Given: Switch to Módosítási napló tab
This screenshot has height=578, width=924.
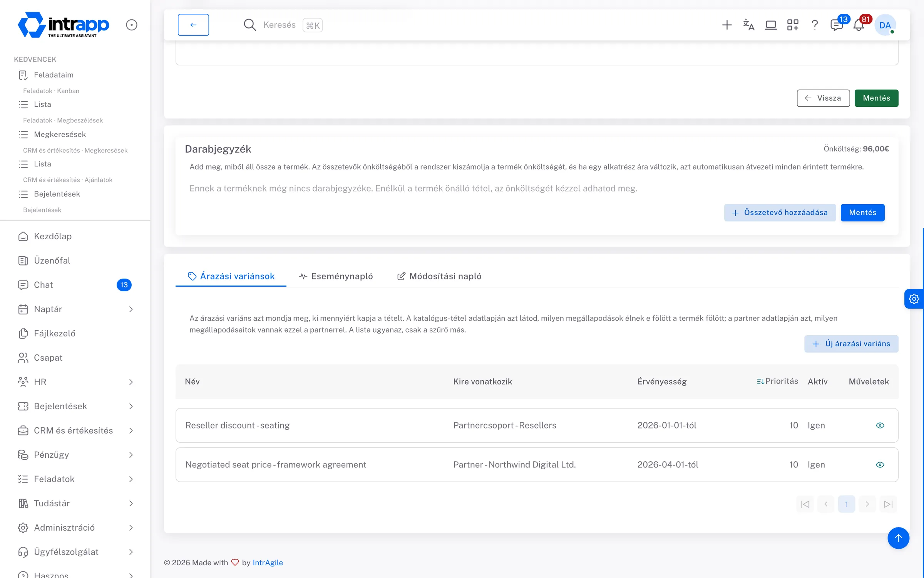Looking at the screenshot, I should click(x=439, y=276).
